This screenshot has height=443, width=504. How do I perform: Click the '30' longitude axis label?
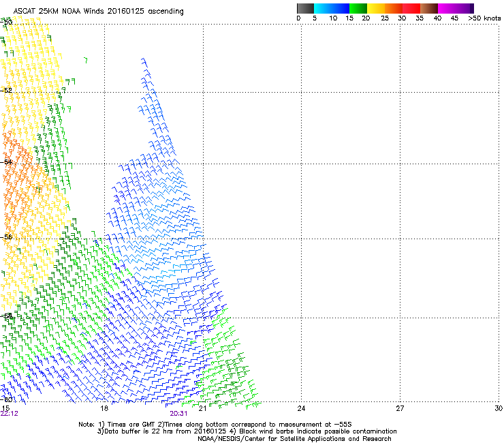(499, 408)
